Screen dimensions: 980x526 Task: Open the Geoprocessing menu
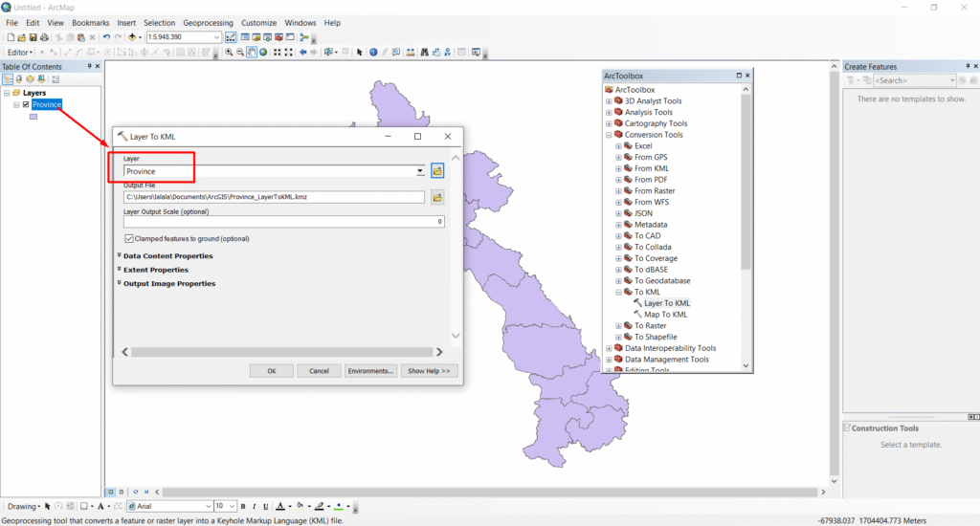(208, 23)
